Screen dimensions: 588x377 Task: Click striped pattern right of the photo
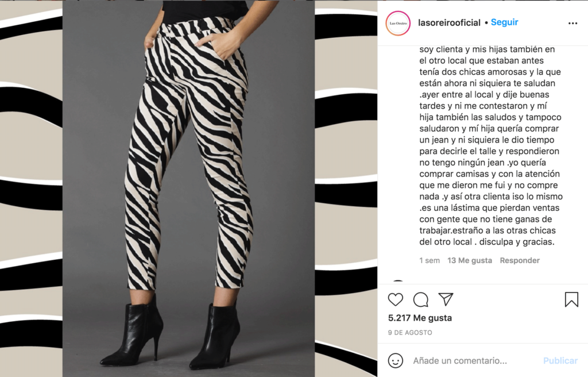coord(346,188)
